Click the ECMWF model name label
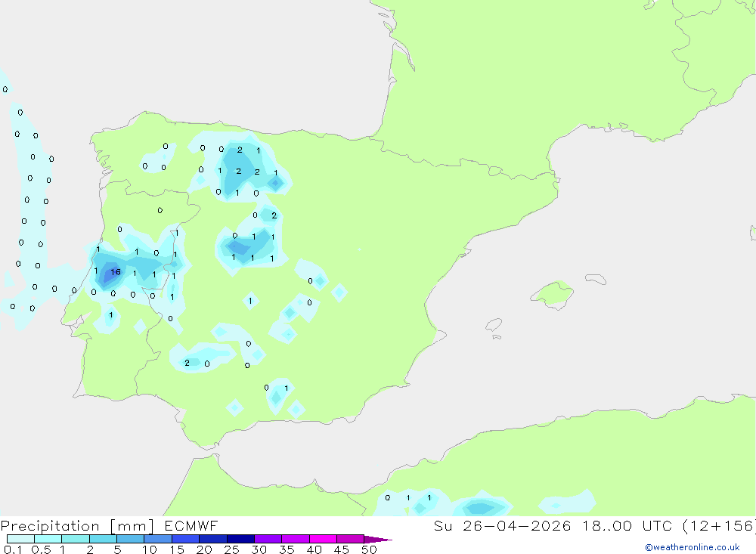 (x=191, y=525)
